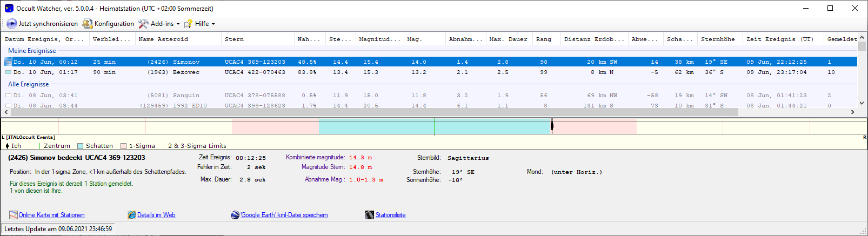The width and height of the screenshot is (868, 236).
Task: Toggle the marker box for the Simonov event
Action: 8,62
